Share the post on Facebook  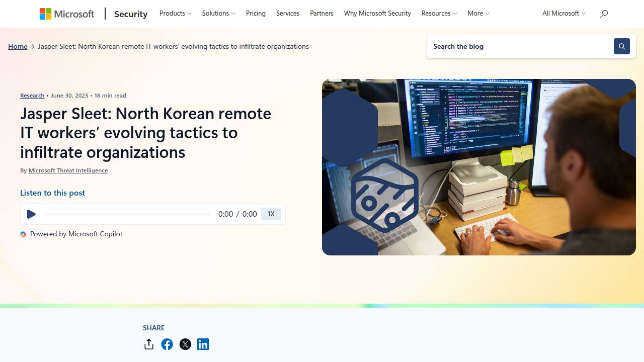coord(167,344)
